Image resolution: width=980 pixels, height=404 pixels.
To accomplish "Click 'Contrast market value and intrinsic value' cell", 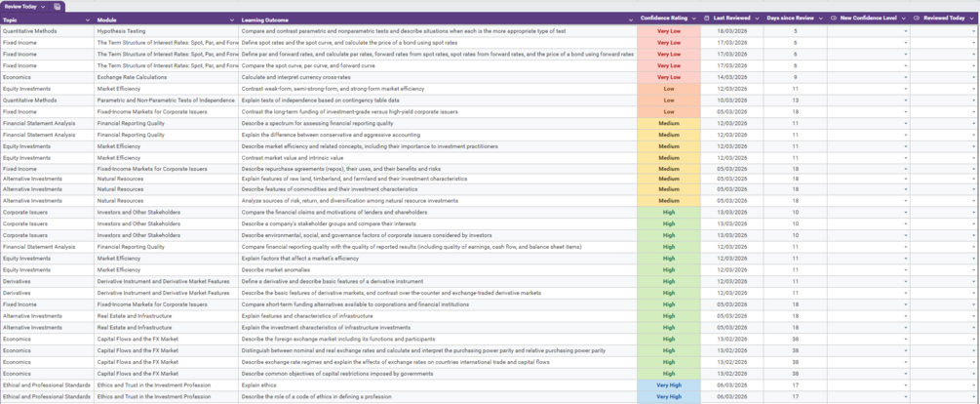I will pyautogui.click(x=438, y=157).
